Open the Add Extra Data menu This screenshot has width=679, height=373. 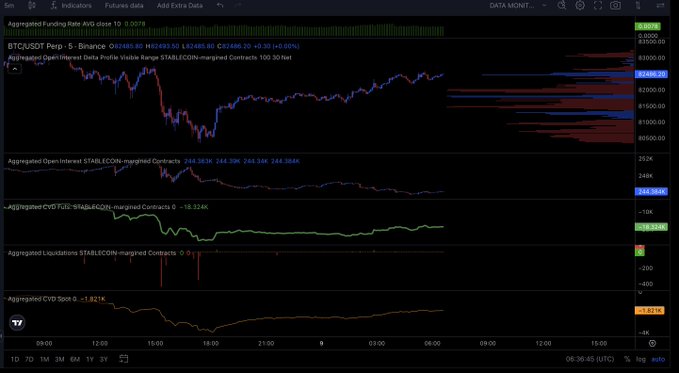180,6
